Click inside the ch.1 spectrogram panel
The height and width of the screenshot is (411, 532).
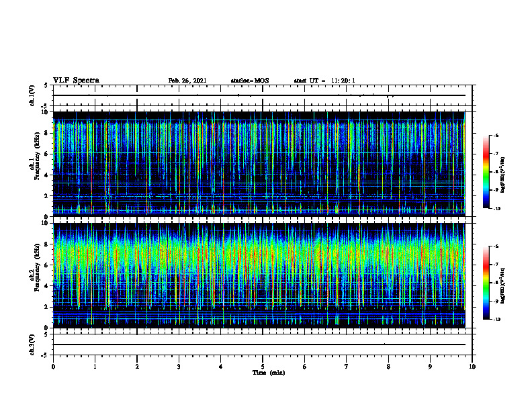[x=263, y=164]
